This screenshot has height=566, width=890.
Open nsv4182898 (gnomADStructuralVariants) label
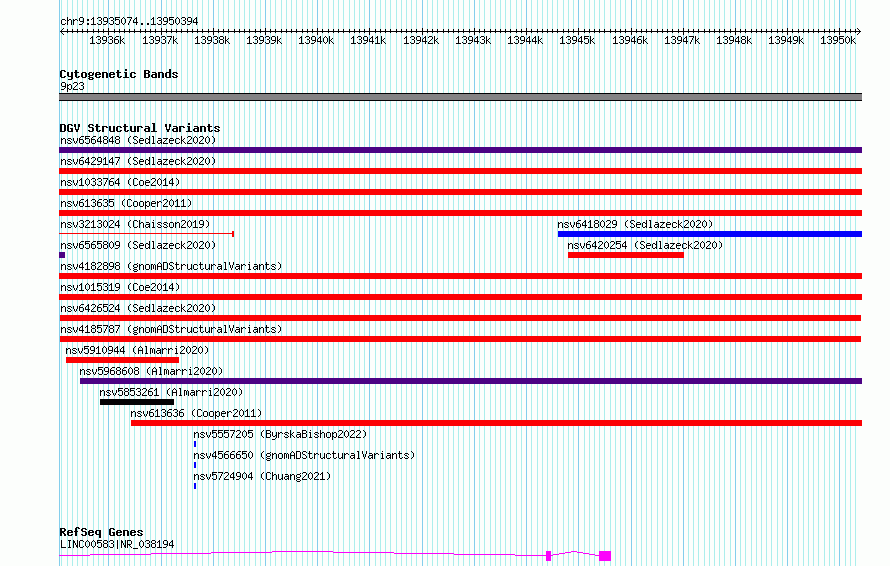pyautogui.click(x=171, y=266)
